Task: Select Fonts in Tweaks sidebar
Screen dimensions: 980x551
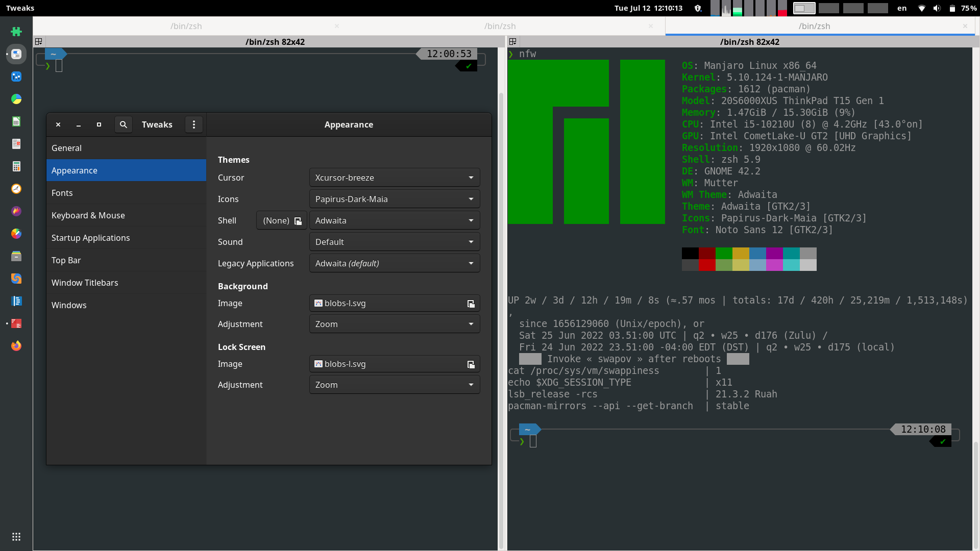Action: 62,193
